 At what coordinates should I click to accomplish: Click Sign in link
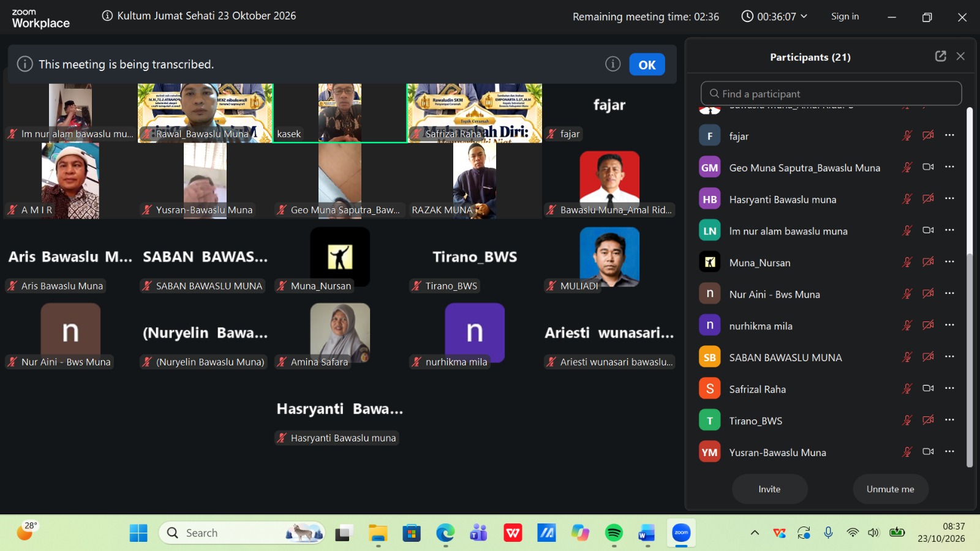click(x=845, y=17)
